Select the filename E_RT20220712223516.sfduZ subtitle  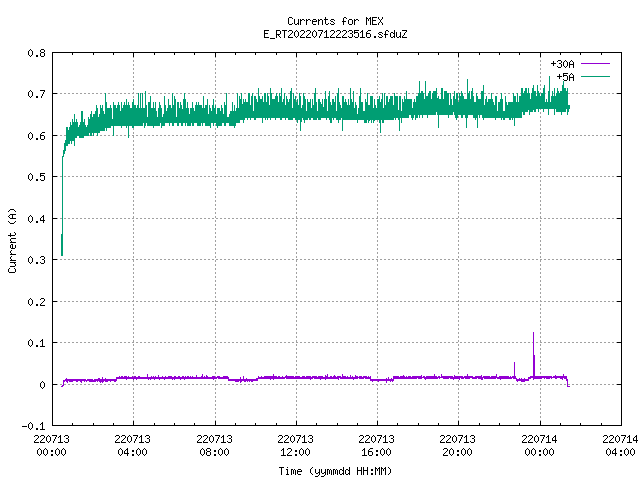[335, 34]
